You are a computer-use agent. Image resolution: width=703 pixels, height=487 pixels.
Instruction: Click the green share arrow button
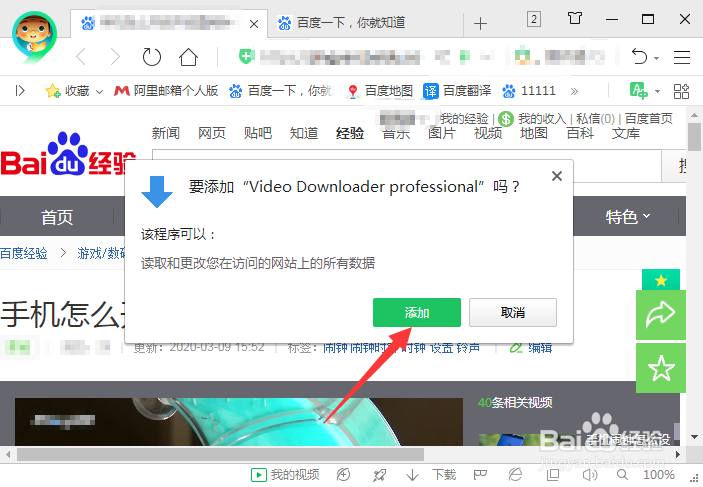[661, 315]
